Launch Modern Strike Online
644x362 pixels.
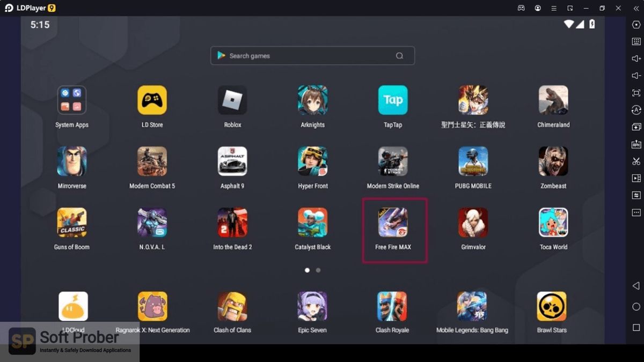[393, 161]
